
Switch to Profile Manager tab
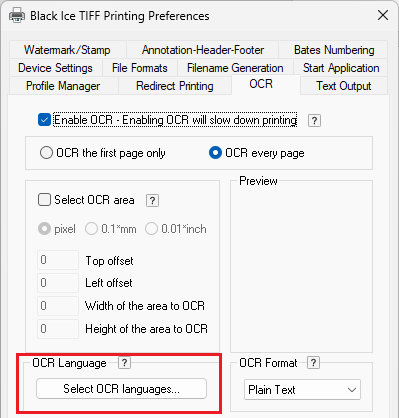click(63, 86)
